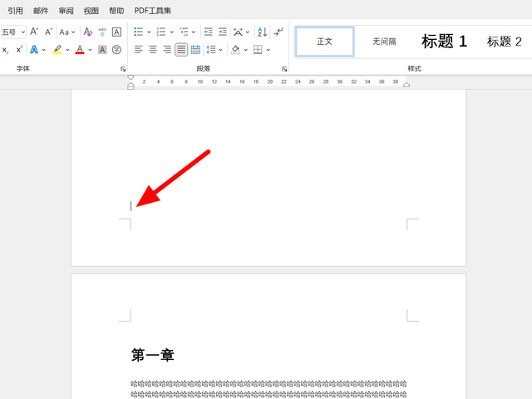Click the 第一章 heading text

[x=153, y=356]
